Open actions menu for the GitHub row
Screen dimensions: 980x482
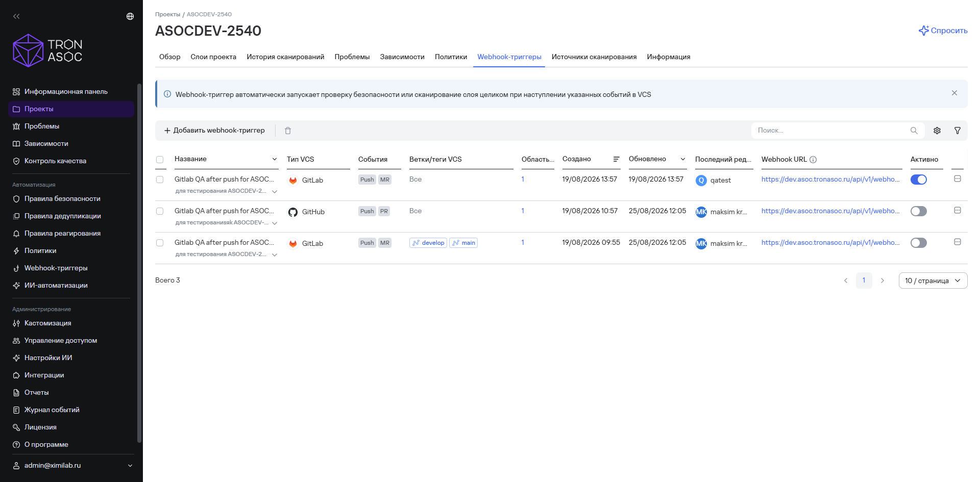(x=958, y=211)
